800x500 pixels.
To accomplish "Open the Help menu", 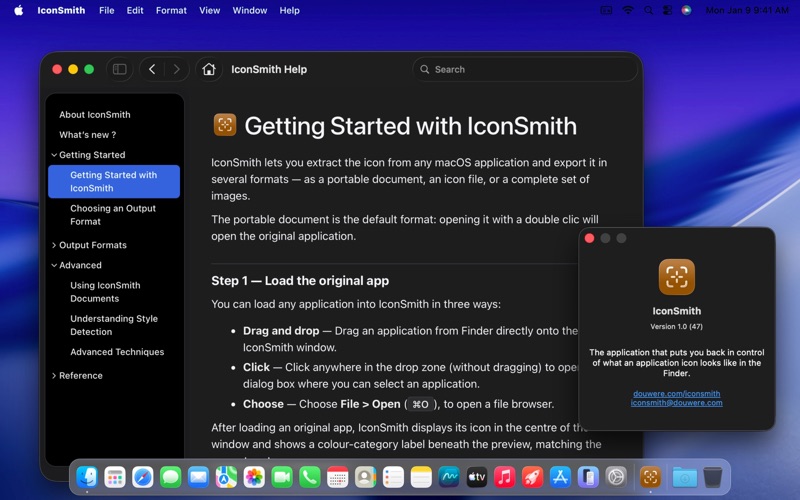I will (289, 10).
